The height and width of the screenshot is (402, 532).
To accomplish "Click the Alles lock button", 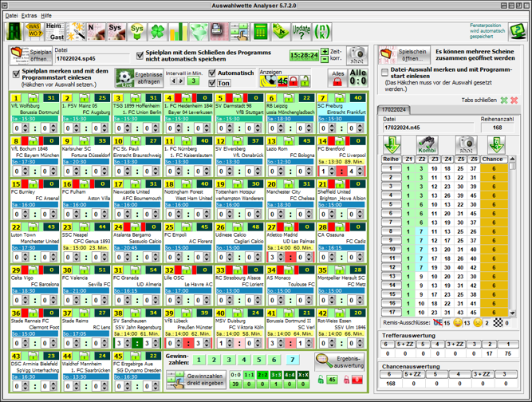I will (337, 78).
